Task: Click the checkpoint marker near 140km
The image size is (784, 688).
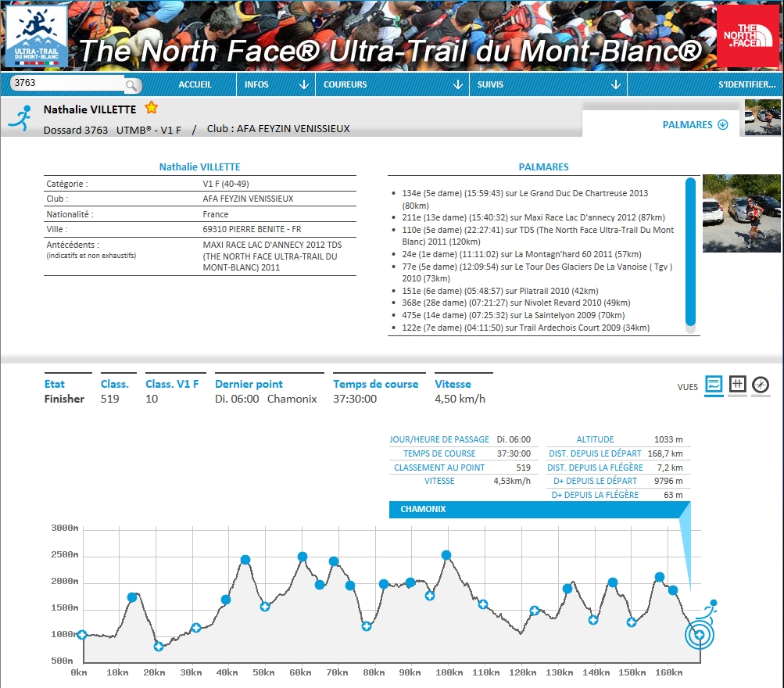Action: point(593,620)
